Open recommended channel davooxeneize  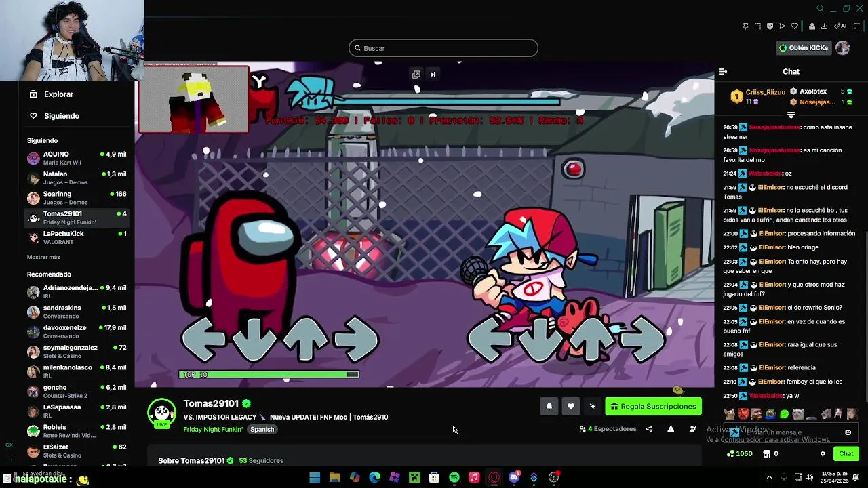click(77, 331)
